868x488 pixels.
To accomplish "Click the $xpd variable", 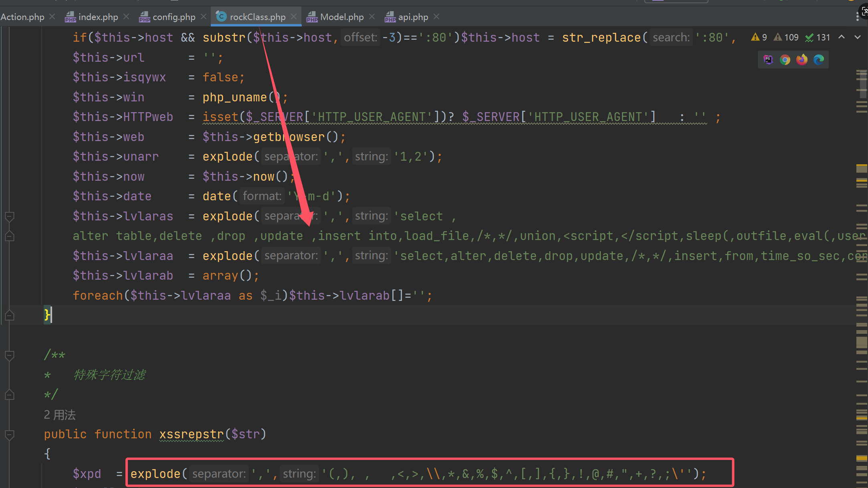I will pos(87,474).
